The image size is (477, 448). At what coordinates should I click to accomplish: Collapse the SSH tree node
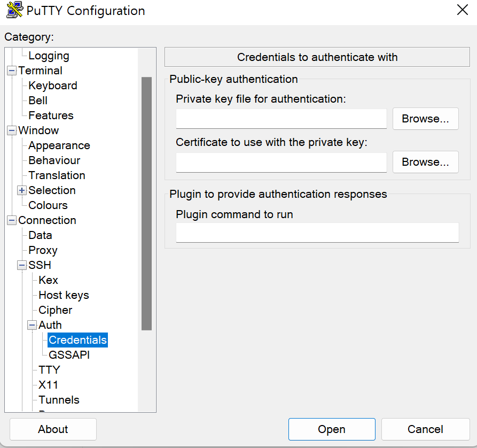22,265
